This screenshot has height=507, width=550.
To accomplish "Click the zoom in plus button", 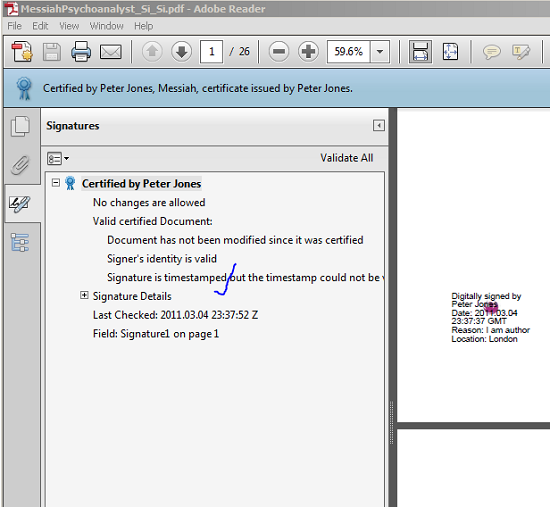I will [308, 52].
